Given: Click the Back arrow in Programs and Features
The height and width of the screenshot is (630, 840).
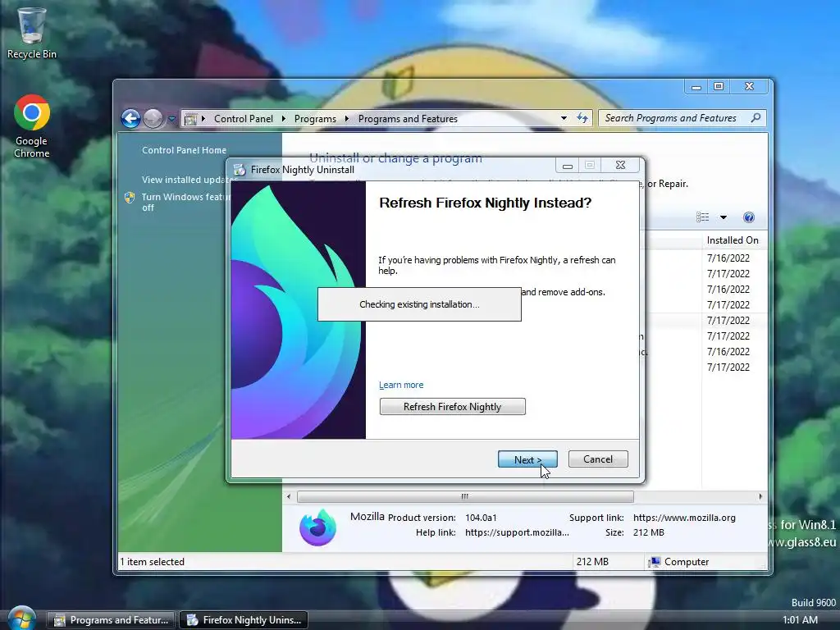Looking at the screenshot, I should pos(130,118).
